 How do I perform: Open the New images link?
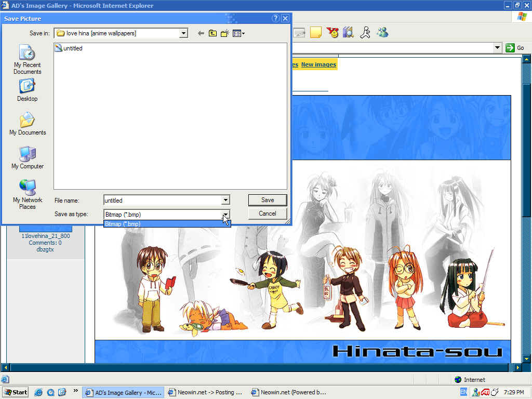(x=318, y=64)
